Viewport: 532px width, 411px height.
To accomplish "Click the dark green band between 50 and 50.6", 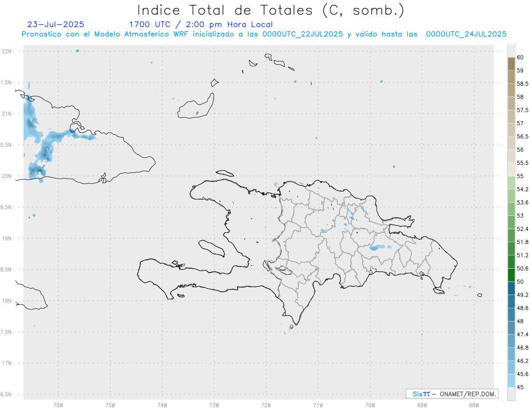I will 511,275.
